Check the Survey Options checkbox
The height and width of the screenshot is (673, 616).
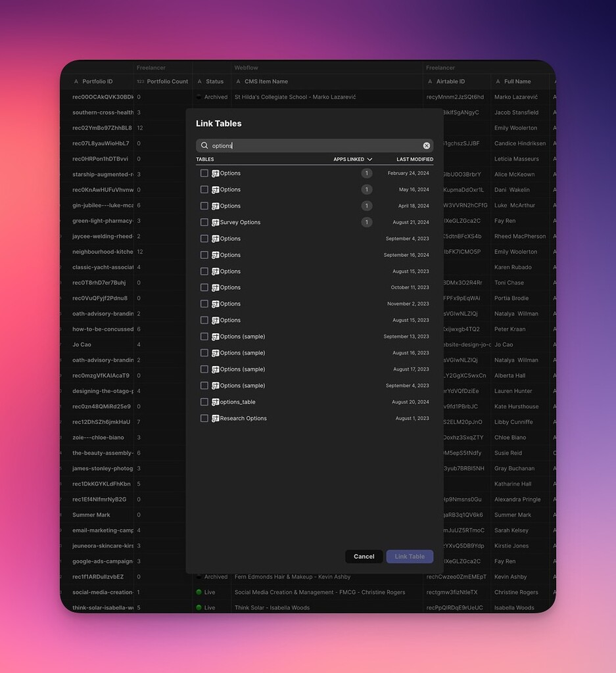[x=206, y=221]
